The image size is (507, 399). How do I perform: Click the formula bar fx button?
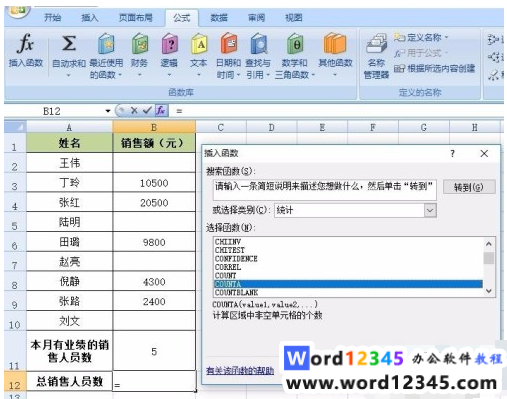[161, 110]
